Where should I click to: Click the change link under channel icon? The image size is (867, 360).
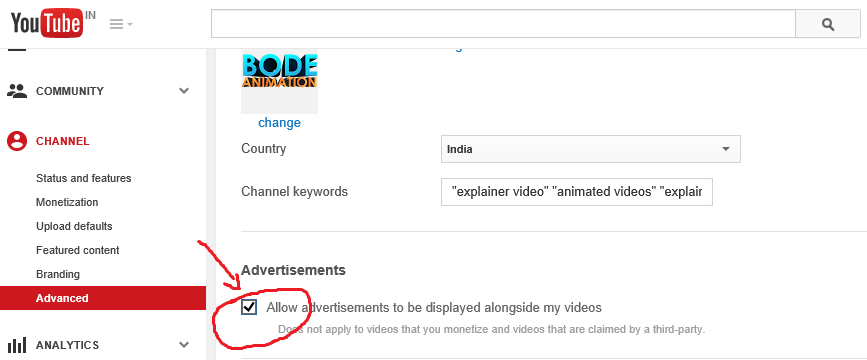279,123
